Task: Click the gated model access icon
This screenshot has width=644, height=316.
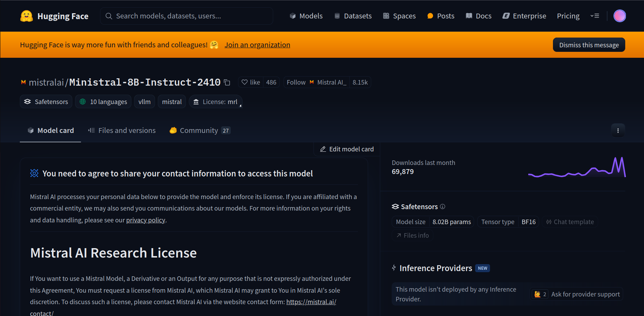Action: (x=34, y=173)
